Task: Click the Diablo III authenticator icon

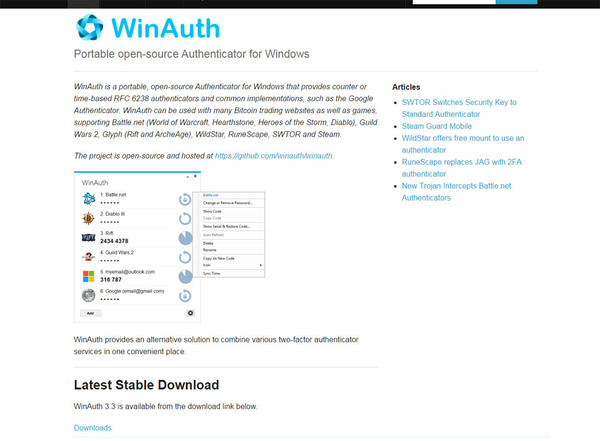Action: coord(88,218)
